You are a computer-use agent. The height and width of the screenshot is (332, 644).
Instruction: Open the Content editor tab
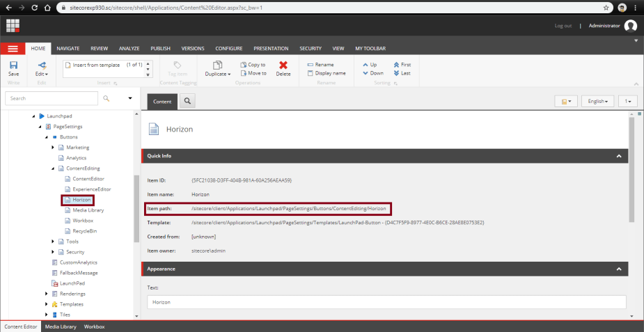point(162,102)
